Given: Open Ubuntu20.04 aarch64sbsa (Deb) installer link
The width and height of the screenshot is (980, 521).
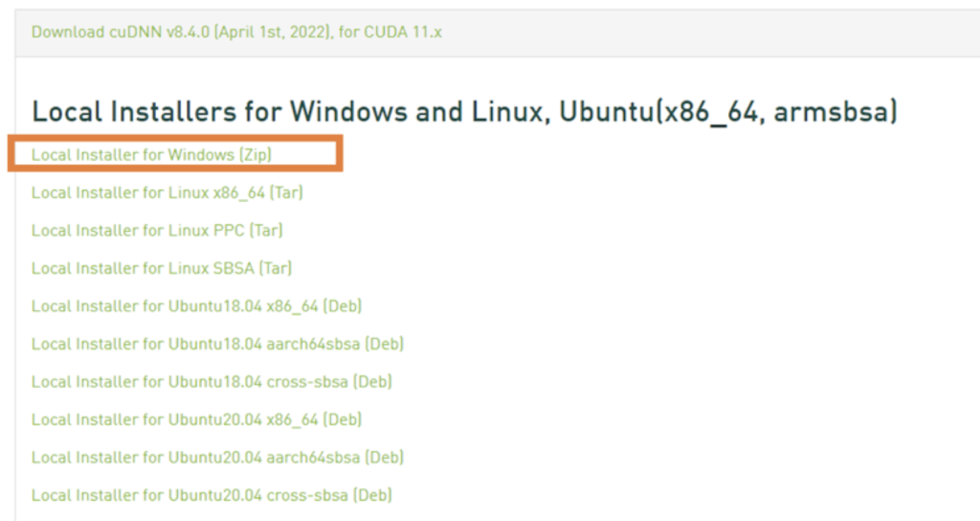Looking at the screenshot, I should coord(217,457).
